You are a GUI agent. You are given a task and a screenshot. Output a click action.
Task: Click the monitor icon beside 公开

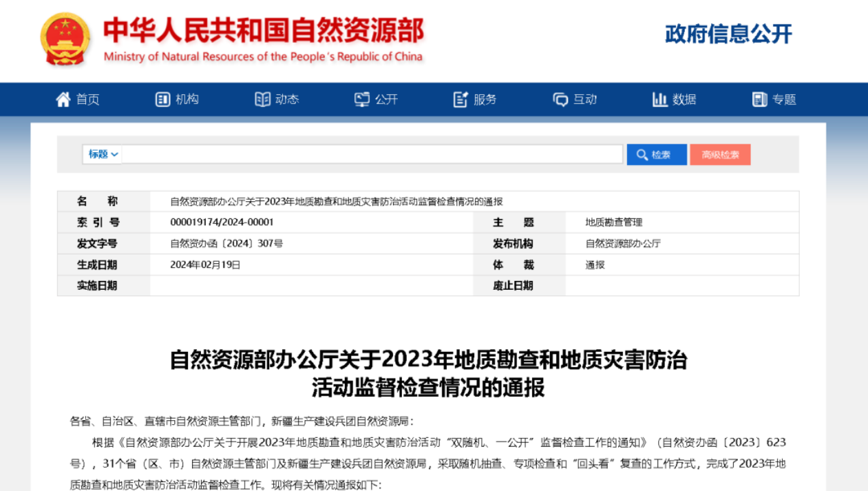[x=362, y=100]
